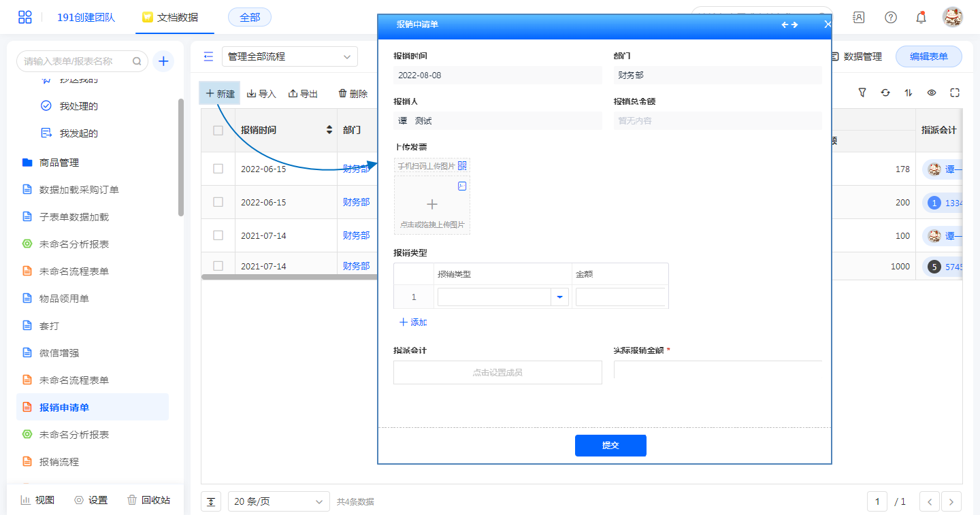The image size is (980, 515).
Task: Open 报销流程 in the sidebar
Action: tap(59, 462)
